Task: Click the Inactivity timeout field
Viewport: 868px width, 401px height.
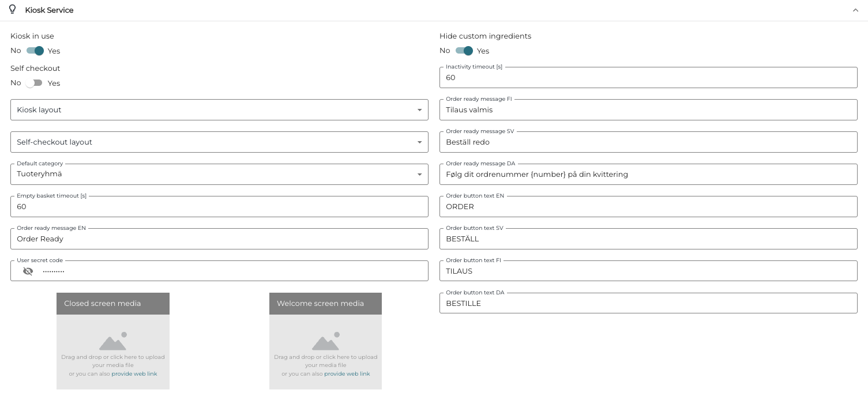Action: click(x=648, y=77)
